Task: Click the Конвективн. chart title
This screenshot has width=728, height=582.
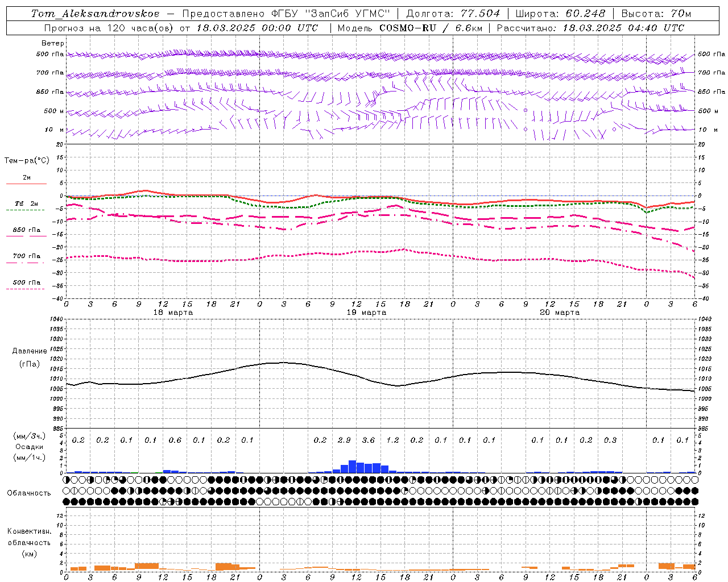Action: pos(30,531)
